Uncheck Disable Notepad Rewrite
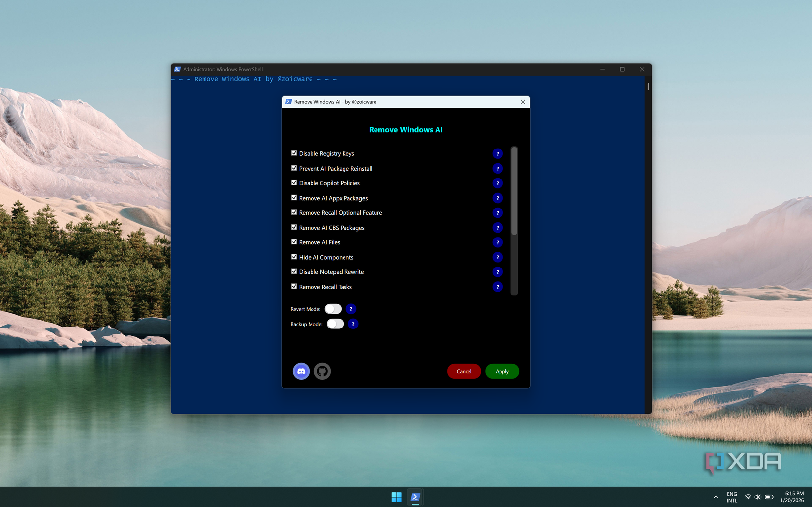Screen dimensions: 812x507 tap(294, 271)
